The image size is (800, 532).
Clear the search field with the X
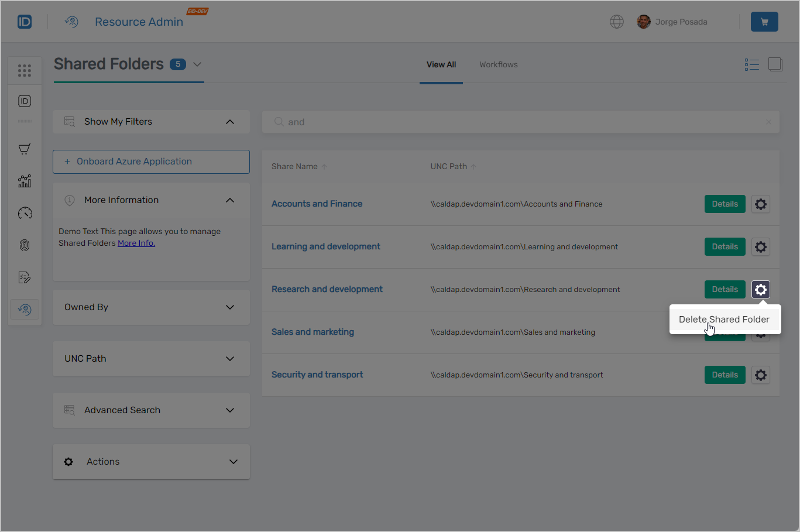click(768, 122)
